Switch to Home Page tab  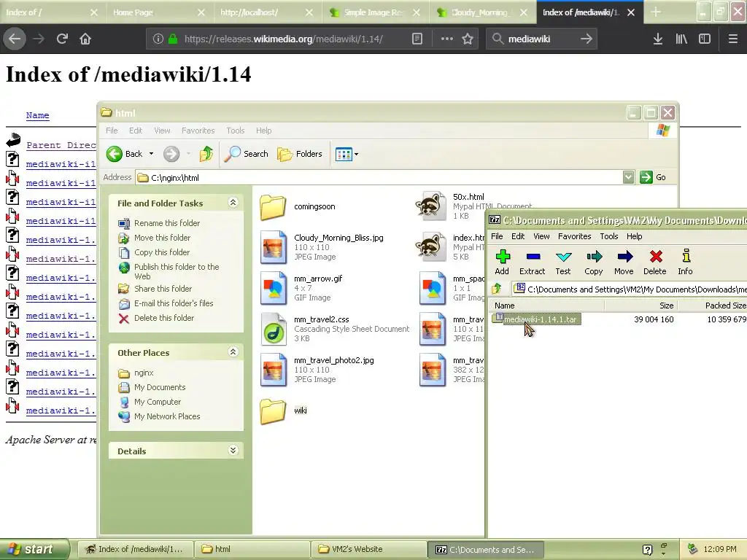pos(160,12)
